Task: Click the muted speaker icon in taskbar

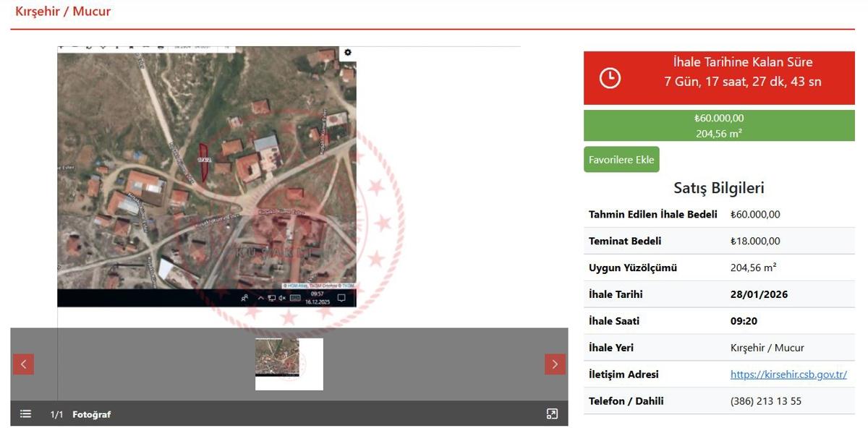Action: click(282, 298)
